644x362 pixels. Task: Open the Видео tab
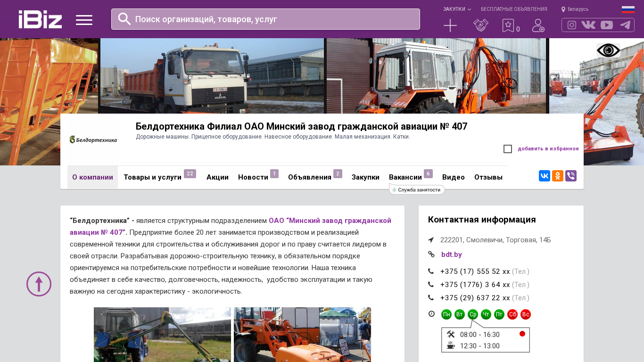coord(454,177)
